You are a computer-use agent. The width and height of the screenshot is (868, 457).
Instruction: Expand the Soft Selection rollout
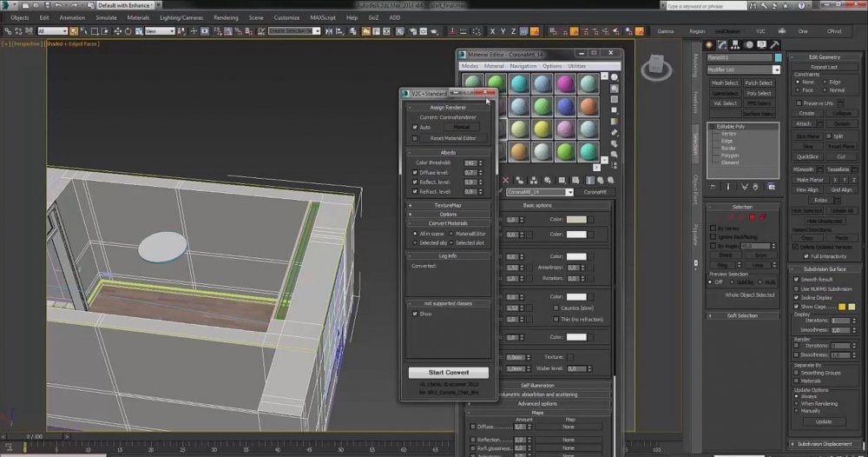[x=742, y=315]
